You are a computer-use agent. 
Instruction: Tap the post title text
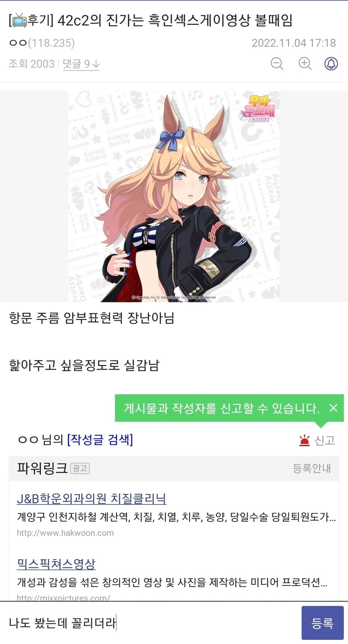click(x=151, y=20)
